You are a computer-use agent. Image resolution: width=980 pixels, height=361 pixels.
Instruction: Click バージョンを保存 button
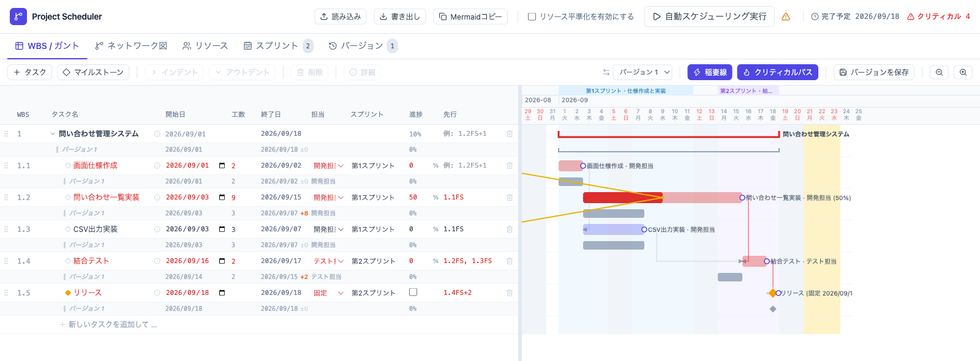pos(874,72)
